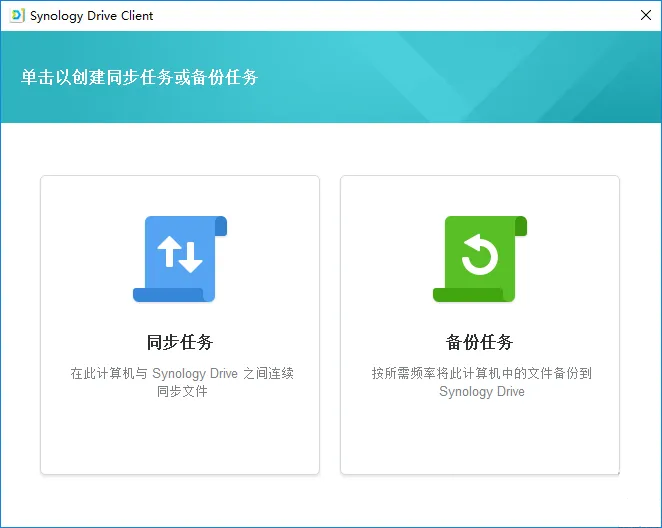Screen dimensions: 662x528
Task: Click the sync description mentioning 之间连续同步文件
Action: pos(182,382)
